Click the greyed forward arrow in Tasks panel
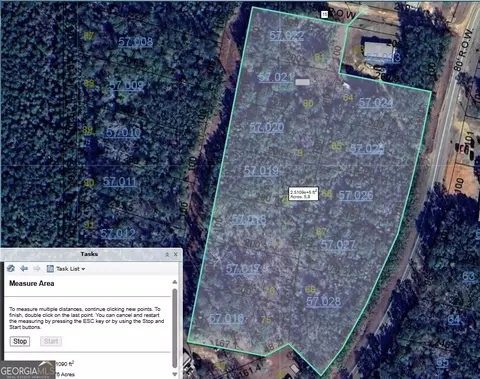The image size is (480, 379). coord(37,268)
